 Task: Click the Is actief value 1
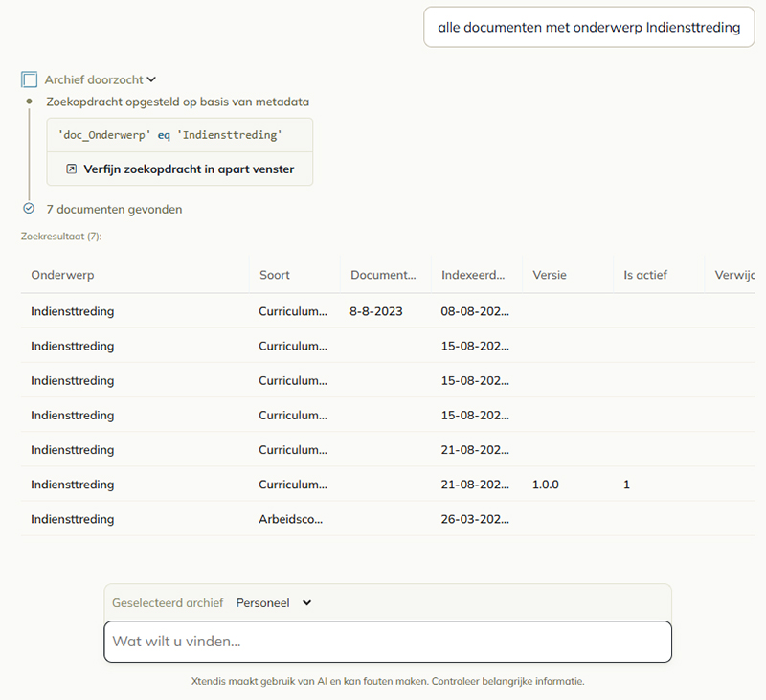(626, 485)
